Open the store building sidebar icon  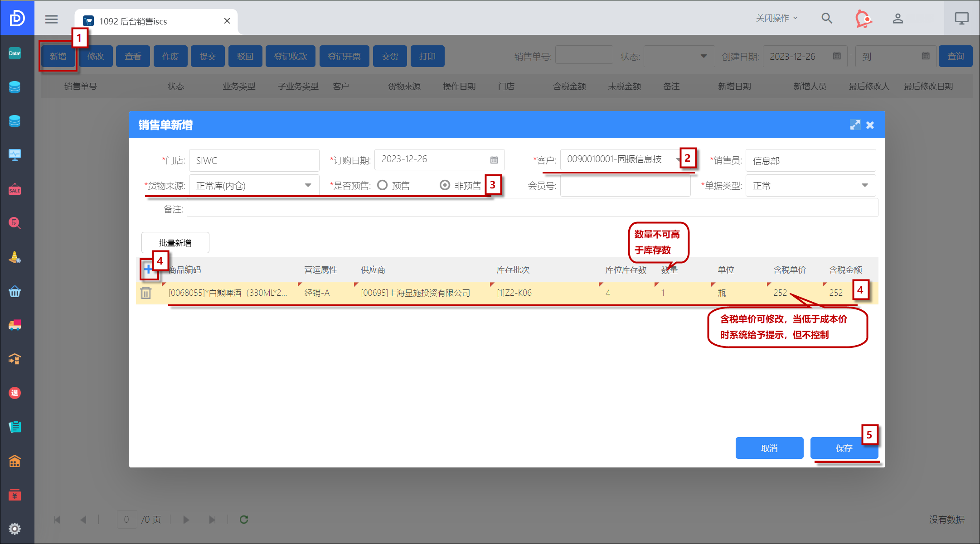tap(15, 461)
